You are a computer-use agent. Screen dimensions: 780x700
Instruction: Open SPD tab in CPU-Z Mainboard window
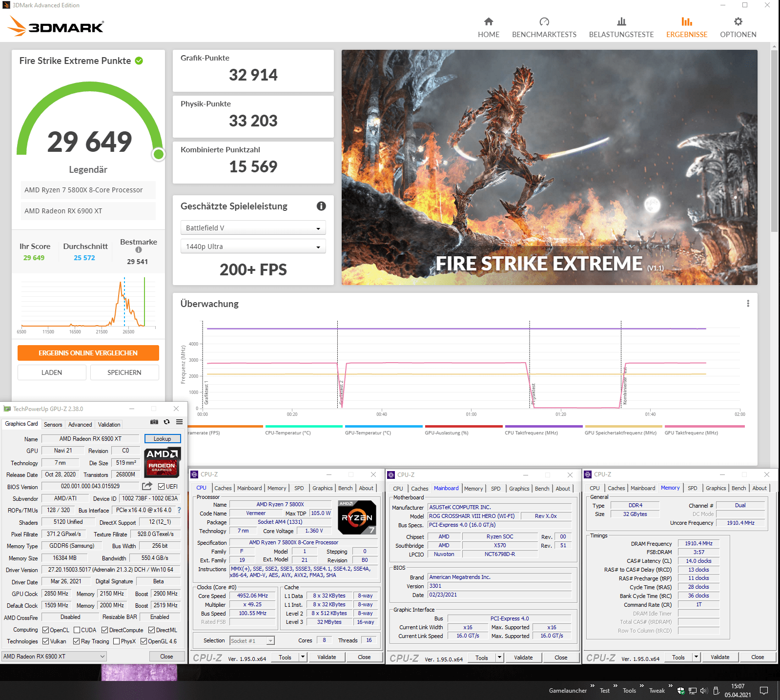[x=496, y=489]
